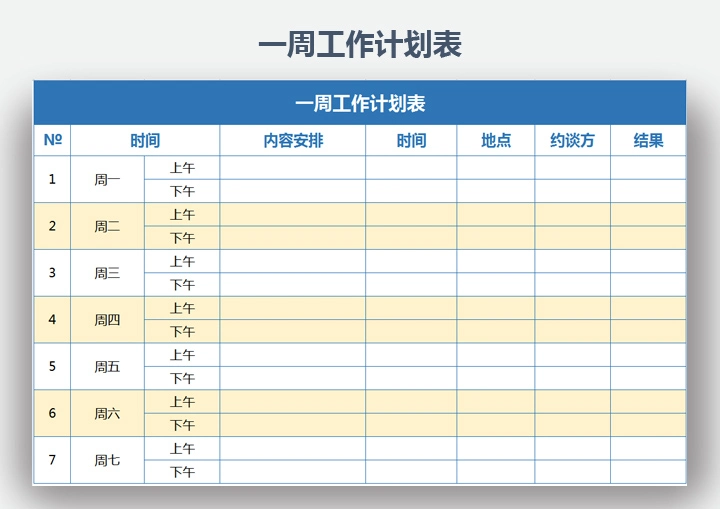Select the blue table banner 一周工作计划表
The height and width of the screenshot is (509, 720).
pyautogui.click(x=360, y=104)
